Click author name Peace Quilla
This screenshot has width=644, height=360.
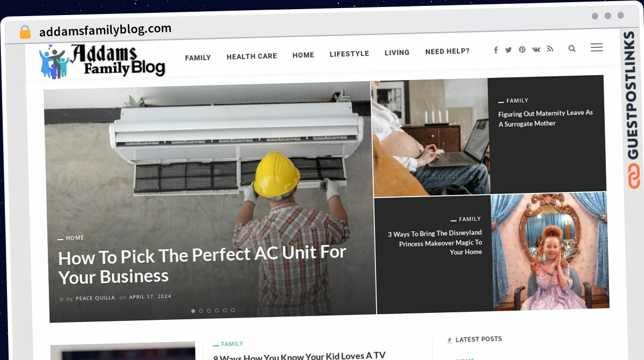pos(96,298)
